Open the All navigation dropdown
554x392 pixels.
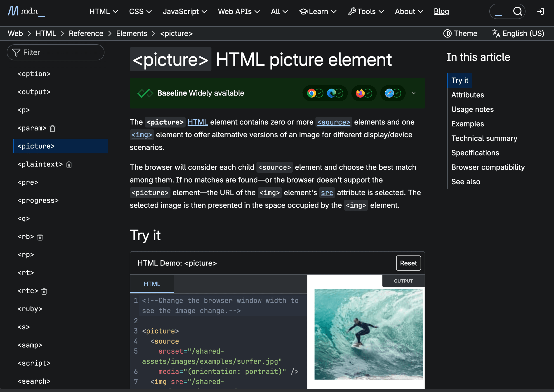[x=279, y=11]
